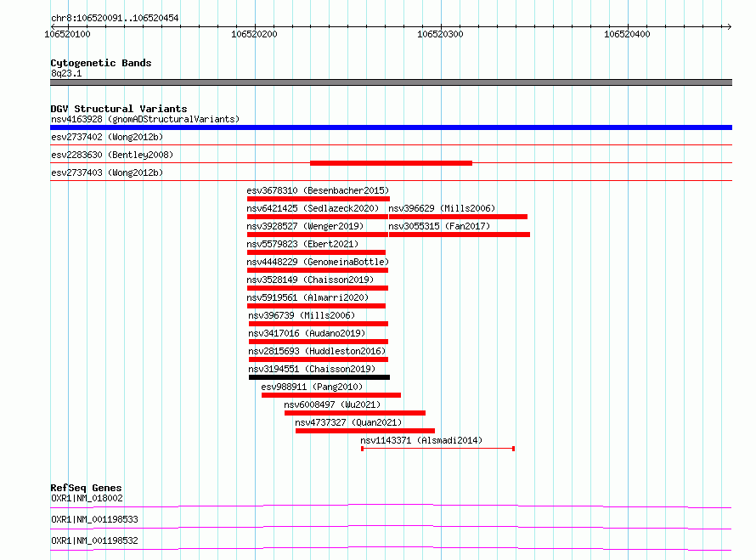Open the OXR1|NM_001198533 gene label

tap(94, 519)
